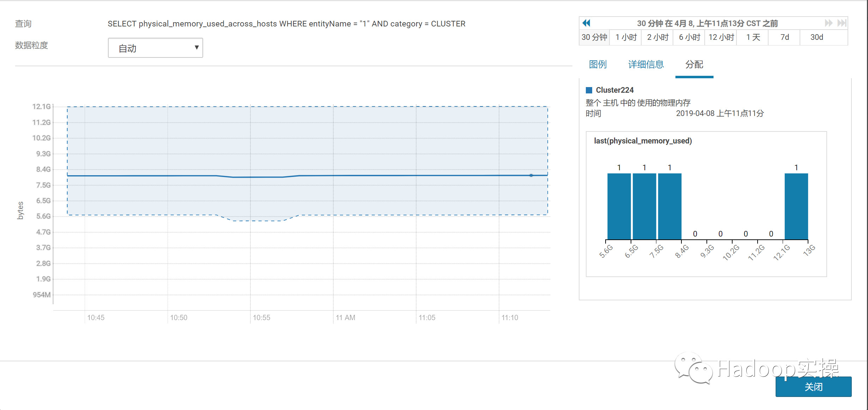
Task: Select the 30 分钟 time range
Action: tap(594, 37)
